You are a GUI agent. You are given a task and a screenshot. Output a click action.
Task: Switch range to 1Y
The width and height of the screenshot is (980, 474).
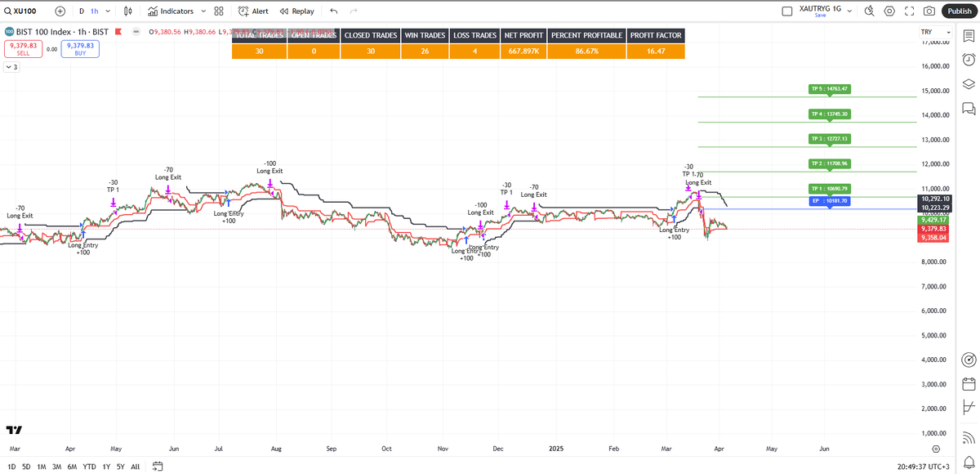[106, 467]
